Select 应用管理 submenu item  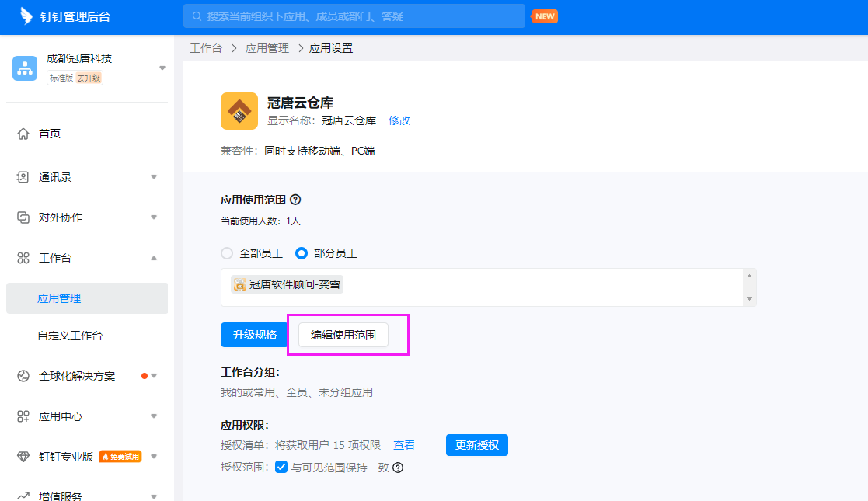tap(87, 298)
